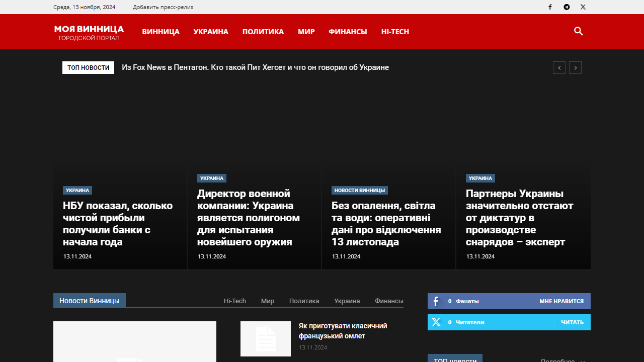Click the Facebook icon in fans widget

(436, 301)
